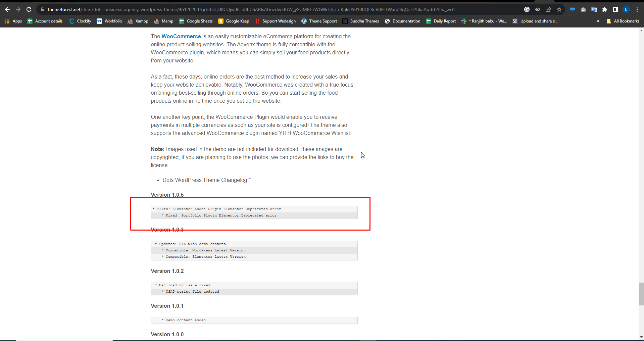
Task: Select the themeforest URL in address bar
Action: [x=251, y=9]
